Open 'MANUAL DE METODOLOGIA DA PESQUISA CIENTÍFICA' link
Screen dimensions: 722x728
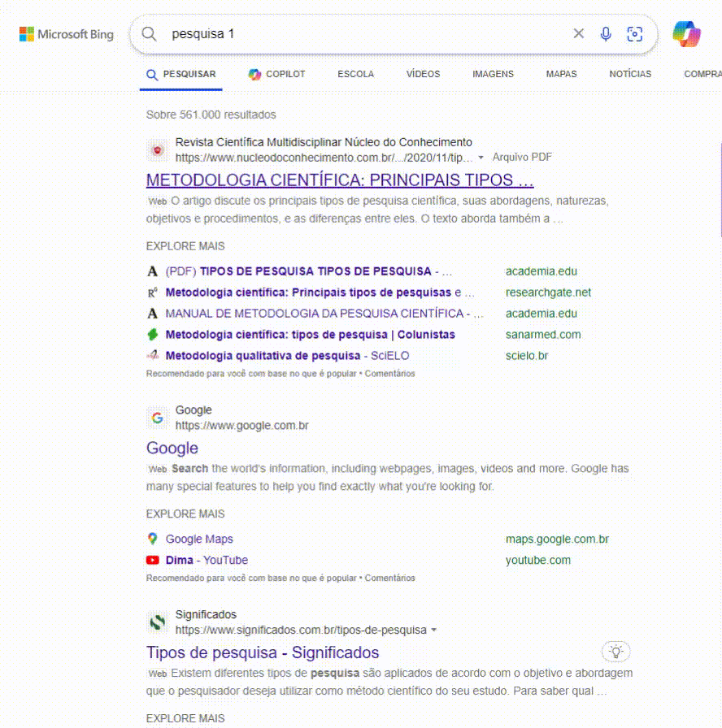pyautogui.click(x=324, y=314)
